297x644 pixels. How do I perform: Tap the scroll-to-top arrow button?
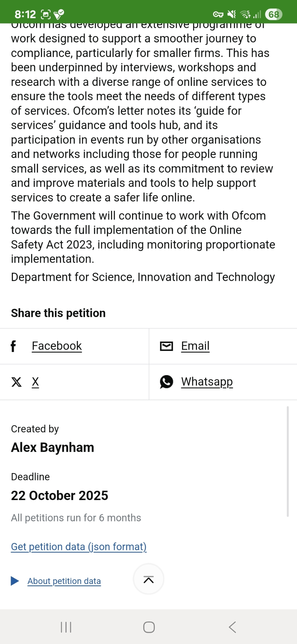[x=148, y=579]
